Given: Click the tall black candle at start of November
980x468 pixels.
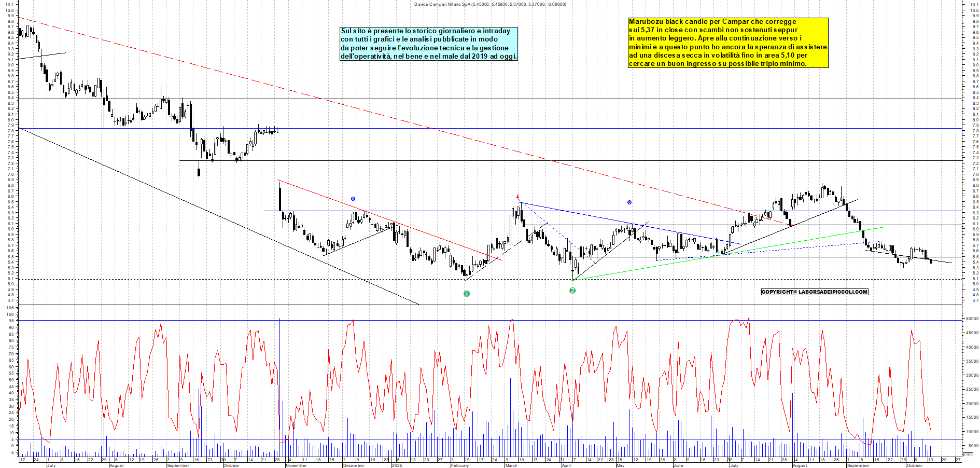Looking at the screenshot, I should (280, 198).
